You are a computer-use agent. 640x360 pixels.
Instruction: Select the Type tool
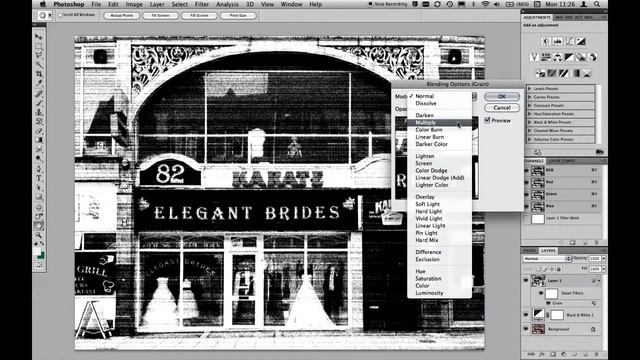point(39,178)
